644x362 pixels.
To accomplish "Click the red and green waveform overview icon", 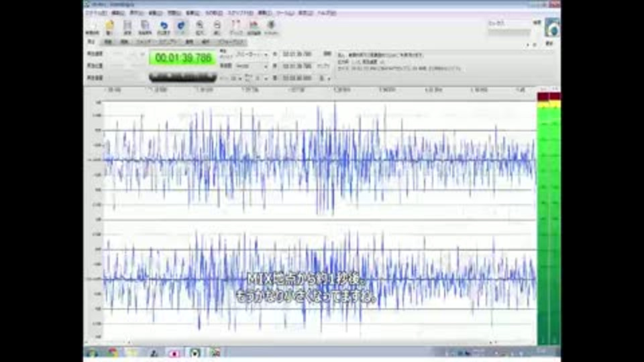I will (254, 27).
